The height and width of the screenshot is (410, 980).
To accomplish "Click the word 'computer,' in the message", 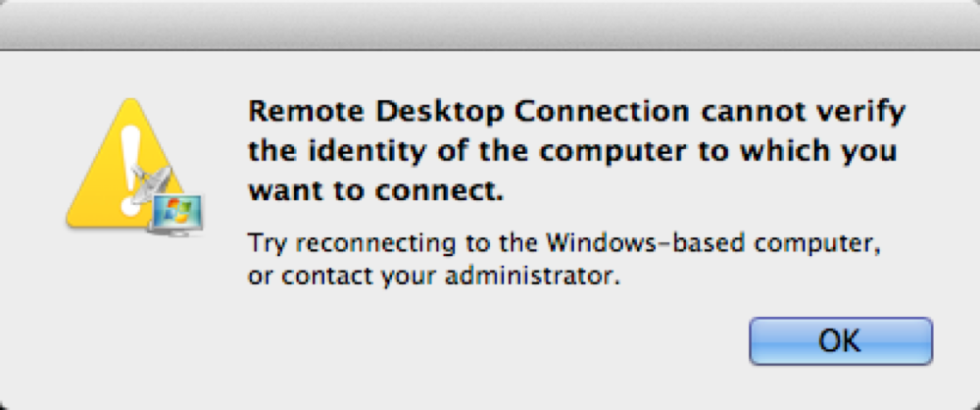I will 810,243.
